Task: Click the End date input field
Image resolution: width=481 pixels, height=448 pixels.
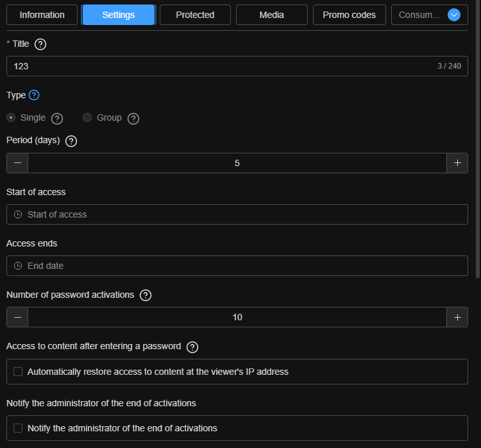Action: point(237,266)
